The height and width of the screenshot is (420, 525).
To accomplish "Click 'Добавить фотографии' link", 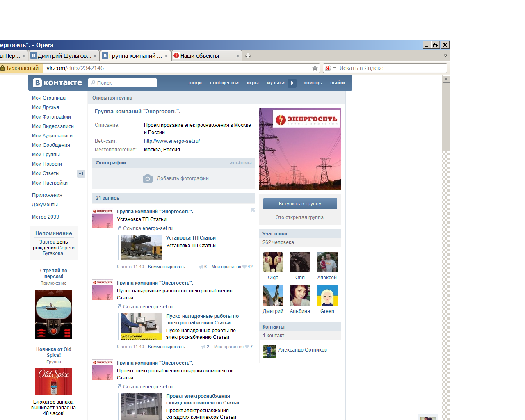I will point(183,178).
